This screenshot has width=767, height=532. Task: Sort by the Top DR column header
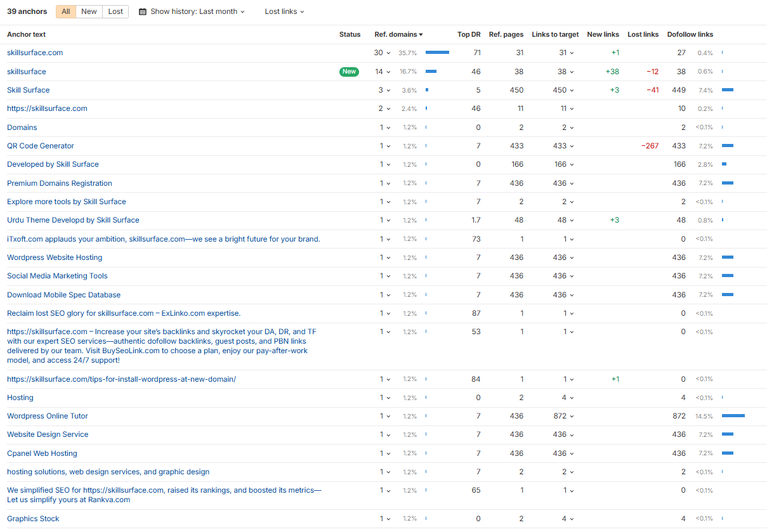click(469, 34)
